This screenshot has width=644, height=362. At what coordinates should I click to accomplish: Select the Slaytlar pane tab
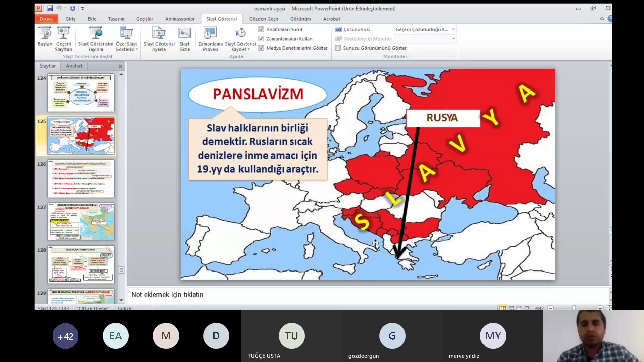(48, 66)
